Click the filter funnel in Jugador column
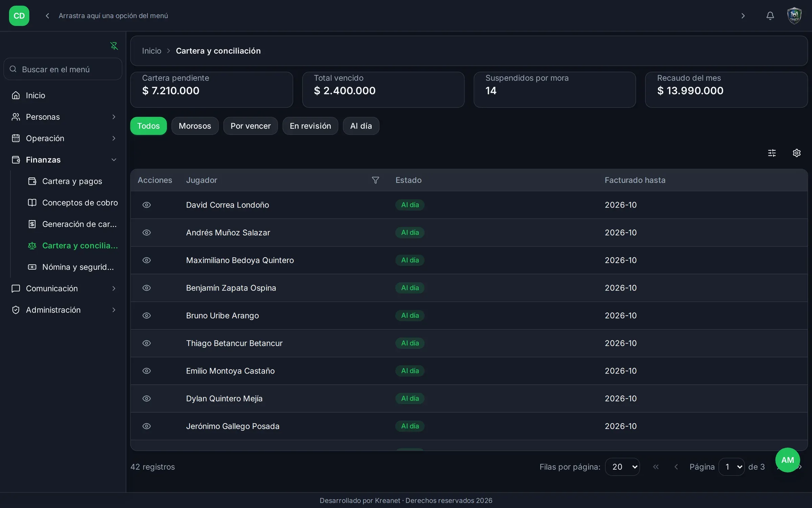The width and height of the screenshot is (812, 508). point(375,180)
